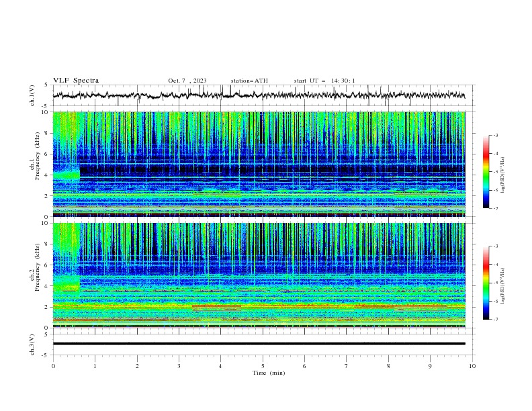Click the ch.2 red band near 2 kHz at 4 min
Viewport: 532px width, 411px height.
tap(216, 306)
